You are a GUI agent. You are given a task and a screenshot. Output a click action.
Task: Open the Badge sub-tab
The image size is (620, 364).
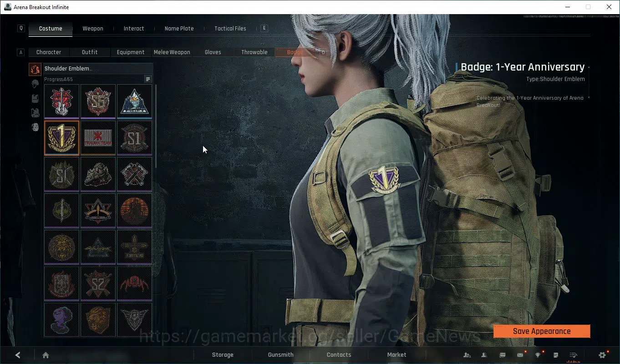click(295, 52)
